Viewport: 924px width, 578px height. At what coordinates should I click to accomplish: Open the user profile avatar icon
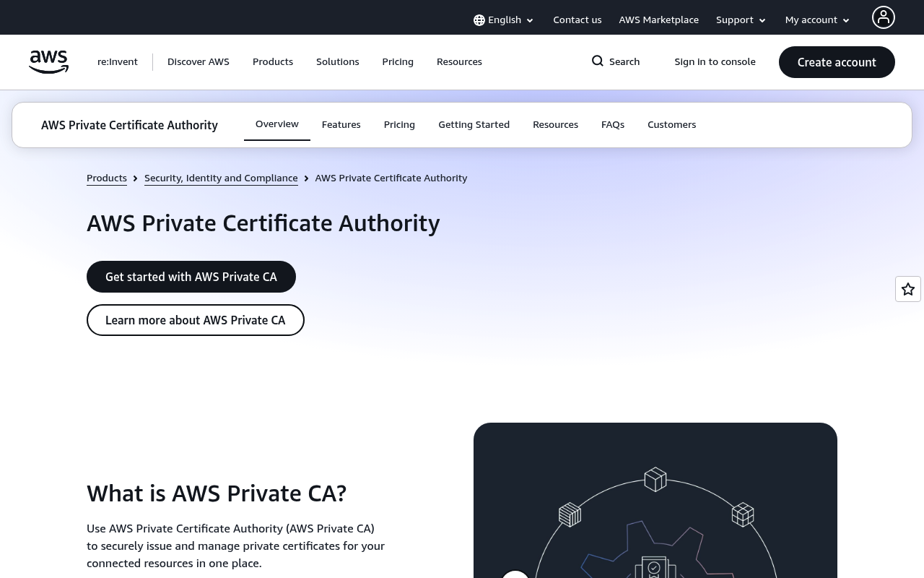(x=883, y=17)
